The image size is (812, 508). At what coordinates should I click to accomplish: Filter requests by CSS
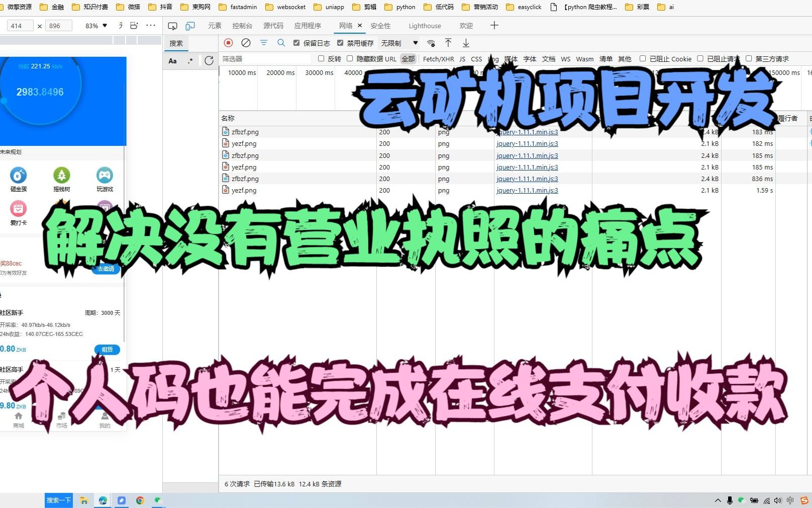coord(476,59)
